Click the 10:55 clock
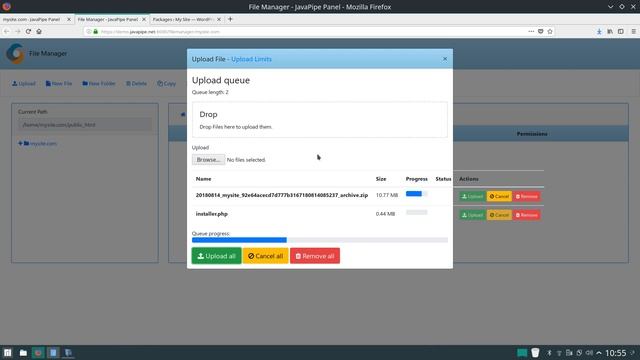640x360 pixels. click(615, 353)
